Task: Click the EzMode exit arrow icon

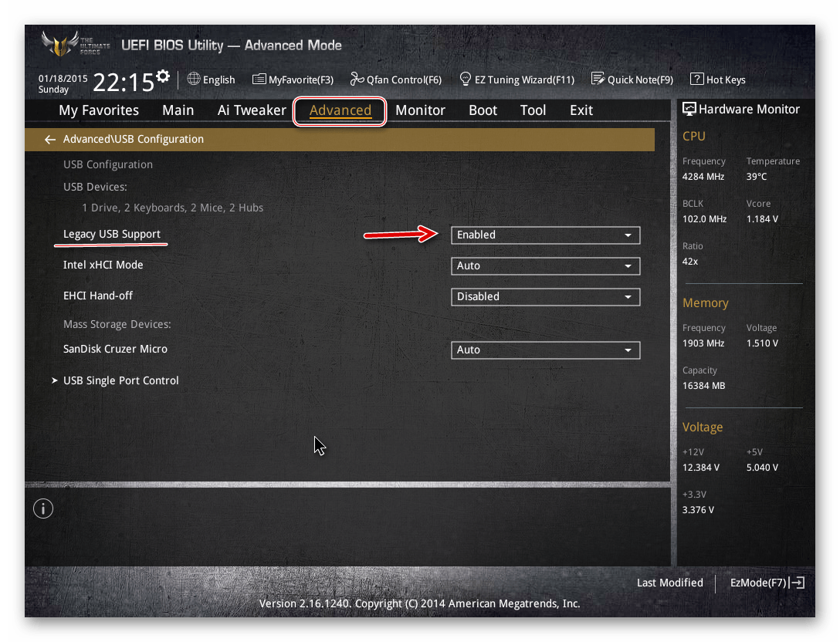Action: point(798,583)
